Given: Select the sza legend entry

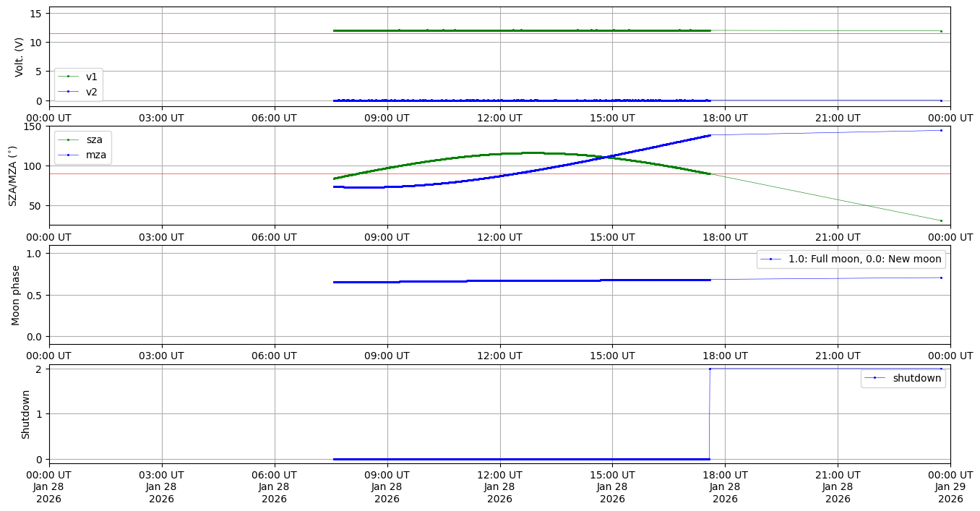Looking at the screenshot, I should (94, 139).
